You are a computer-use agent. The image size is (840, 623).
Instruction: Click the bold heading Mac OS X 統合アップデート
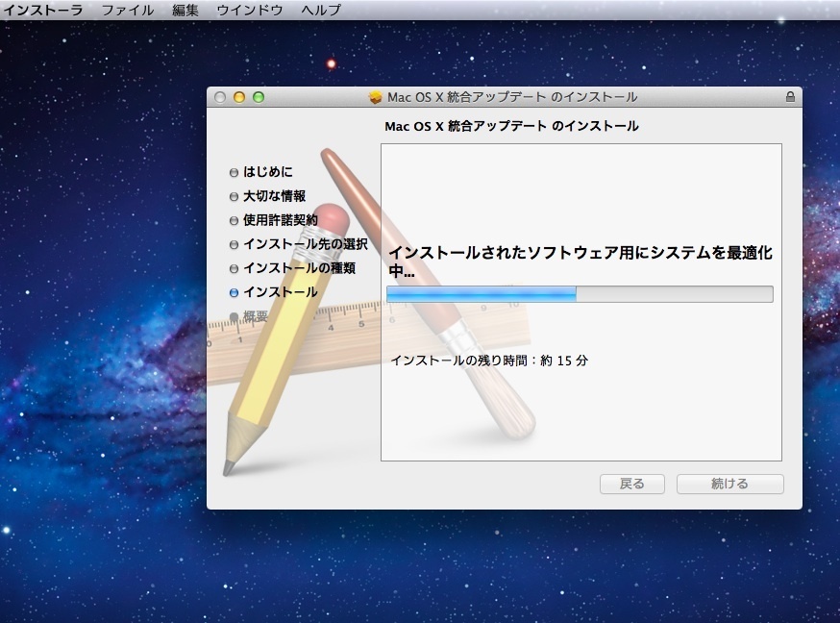(511, 126)
